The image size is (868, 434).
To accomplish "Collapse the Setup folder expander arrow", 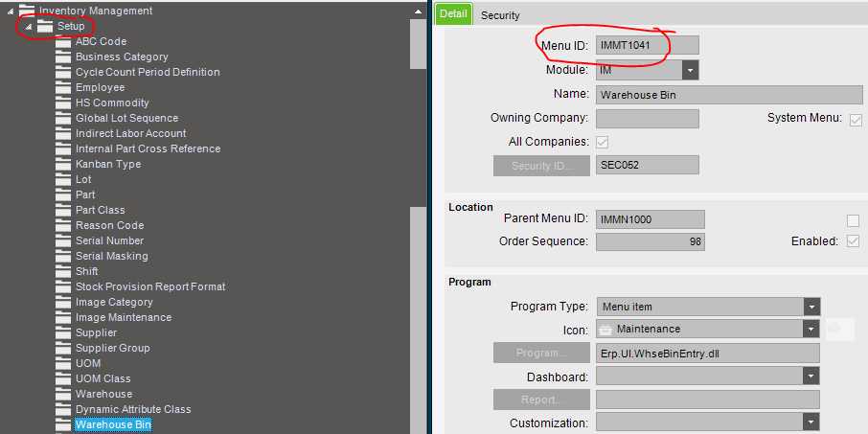I will tap(29, 27).
